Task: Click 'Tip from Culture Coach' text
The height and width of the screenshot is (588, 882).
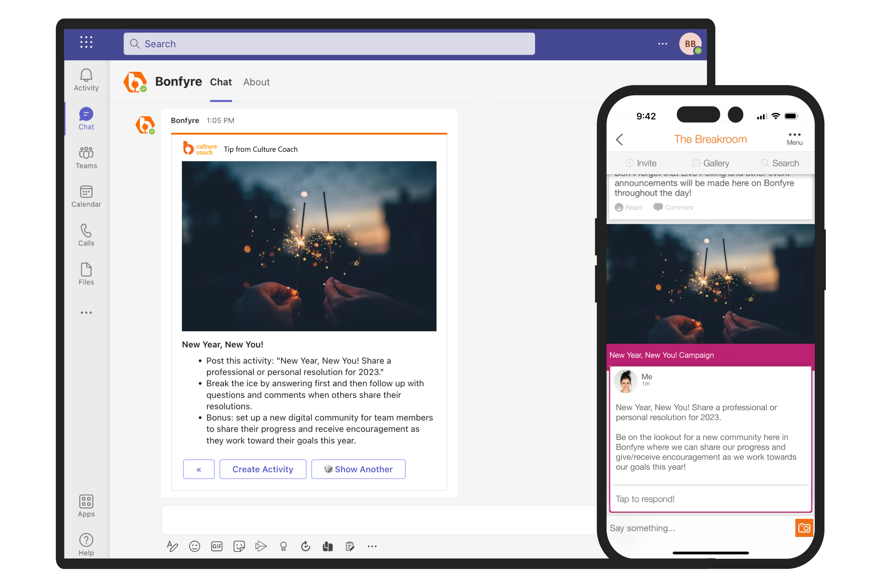Action: click(x=260, y=149)
